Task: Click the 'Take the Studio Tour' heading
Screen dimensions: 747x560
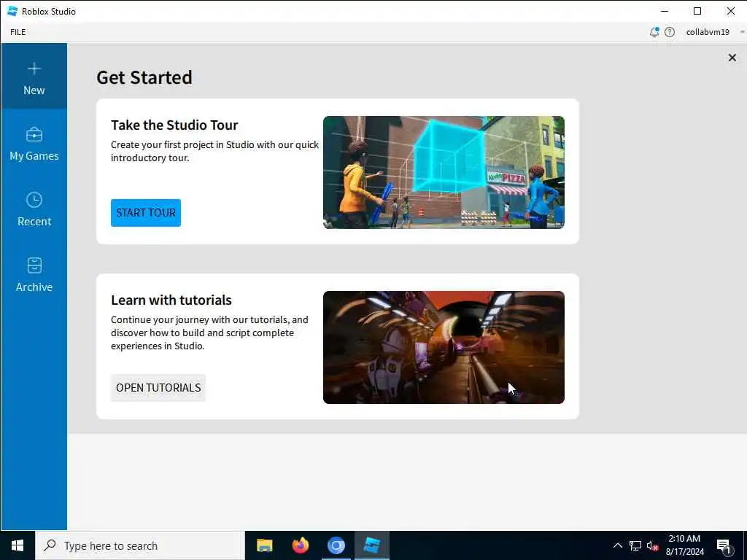Action: click(x=174, y=125)
